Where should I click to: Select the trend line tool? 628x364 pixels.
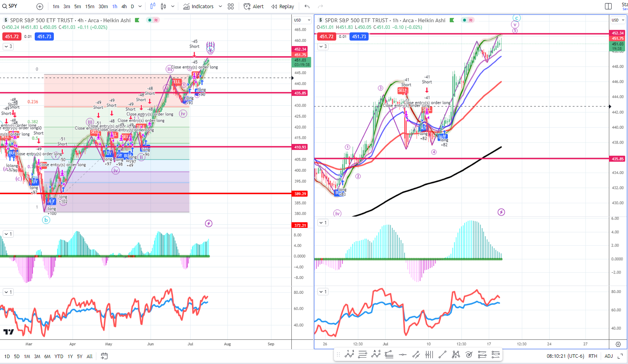(442, 354)
